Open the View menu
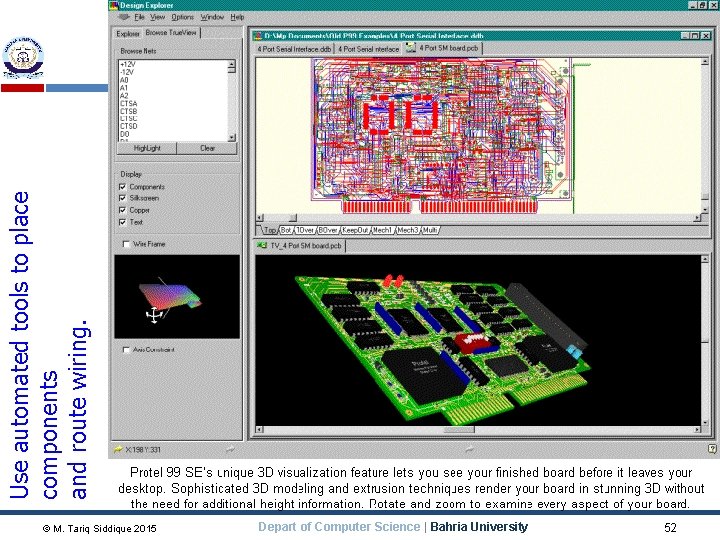The width and height of the screenshot is (720, 540). click(157, 17)
